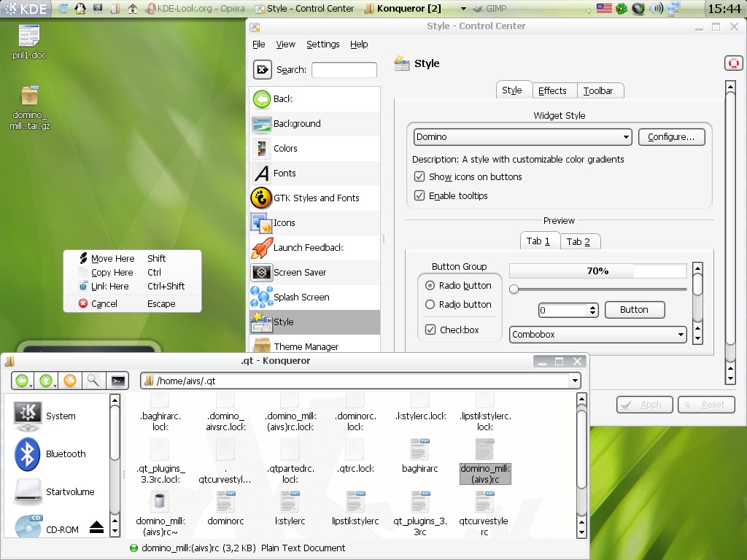
Task: Go Back in Control Center list
Action: (315, 99)
